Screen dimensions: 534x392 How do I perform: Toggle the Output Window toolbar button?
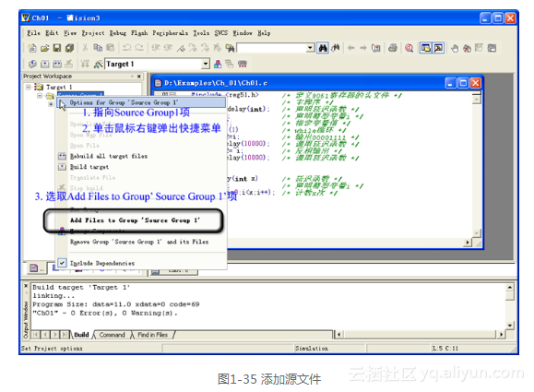tap(438, 48)
